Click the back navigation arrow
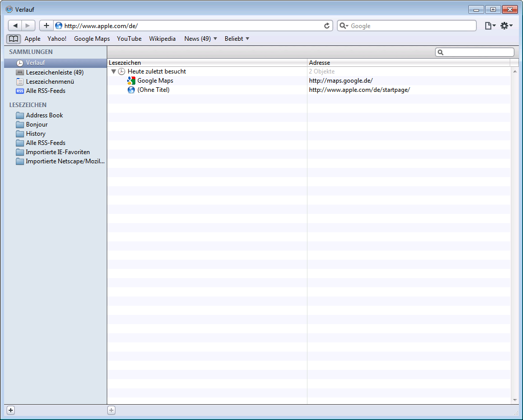Screen dimensions: 523x420 click(x=15, y=26)
